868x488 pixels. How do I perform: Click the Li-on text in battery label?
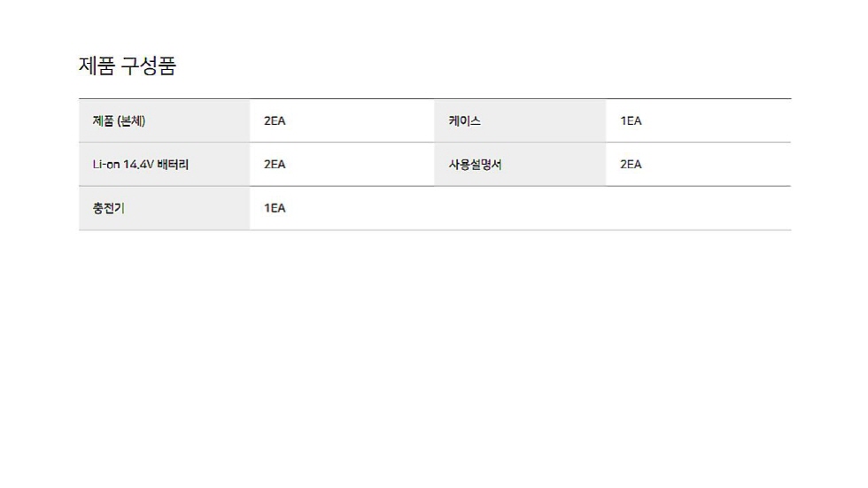(105, 165)
